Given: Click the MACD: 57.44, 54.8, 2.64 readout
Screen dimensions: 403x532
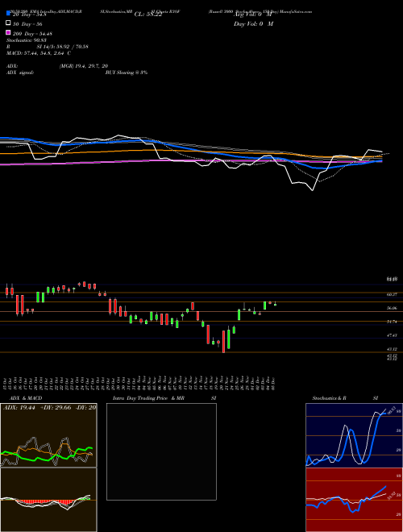Looking at the screenshot, I should tap(39, 53).
